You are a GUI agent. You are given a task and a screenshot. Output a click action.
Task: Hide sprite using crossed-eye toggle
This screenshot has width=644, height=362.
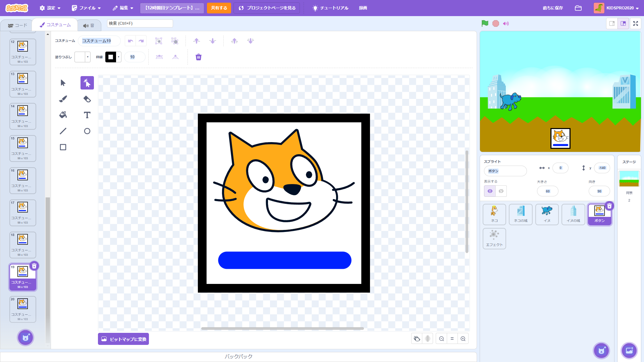(501, 191)
